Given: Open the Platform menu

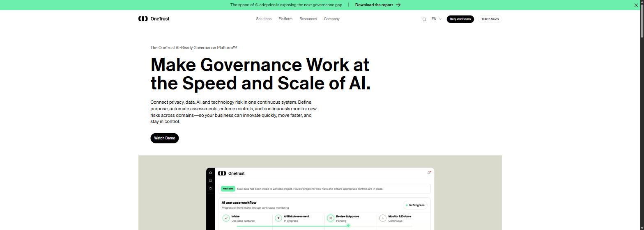Looking at the screenshot, I should coord(285,19).
